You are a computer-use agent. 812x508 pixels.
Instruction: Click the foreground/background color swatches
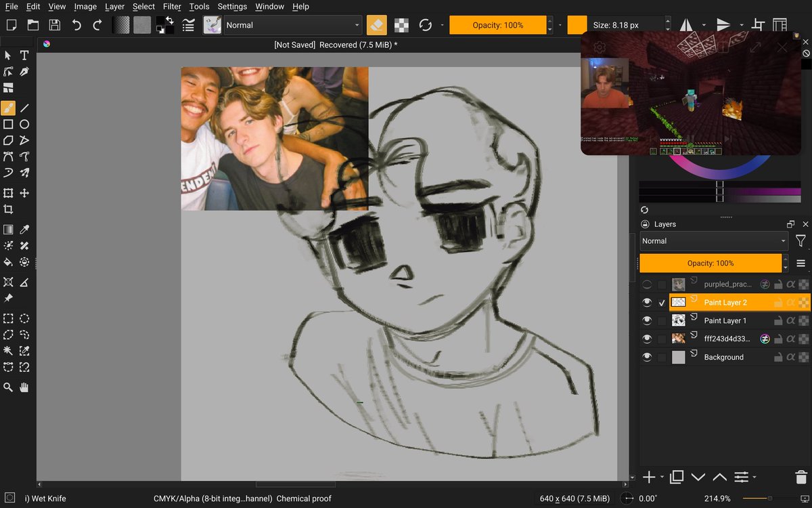(x=164, y=25)
